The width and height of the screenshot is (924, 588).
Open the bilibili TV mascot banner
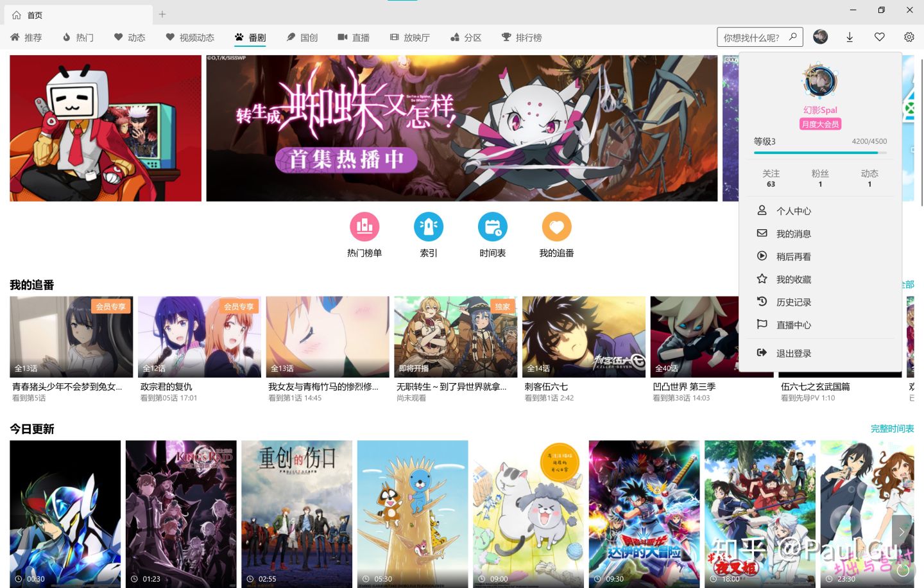pos(105,128)
